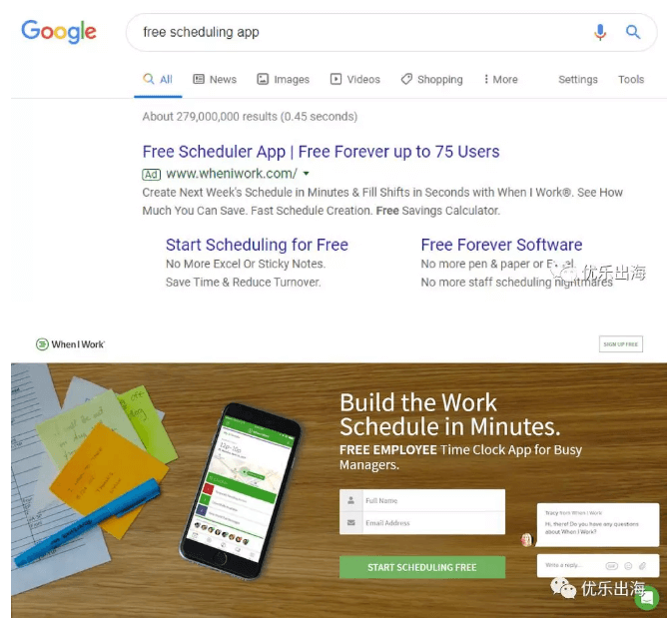This screenshot has height=620, width=672.
Task: Expand the ad URL dropdown arrow
Action: coord(306,174)
